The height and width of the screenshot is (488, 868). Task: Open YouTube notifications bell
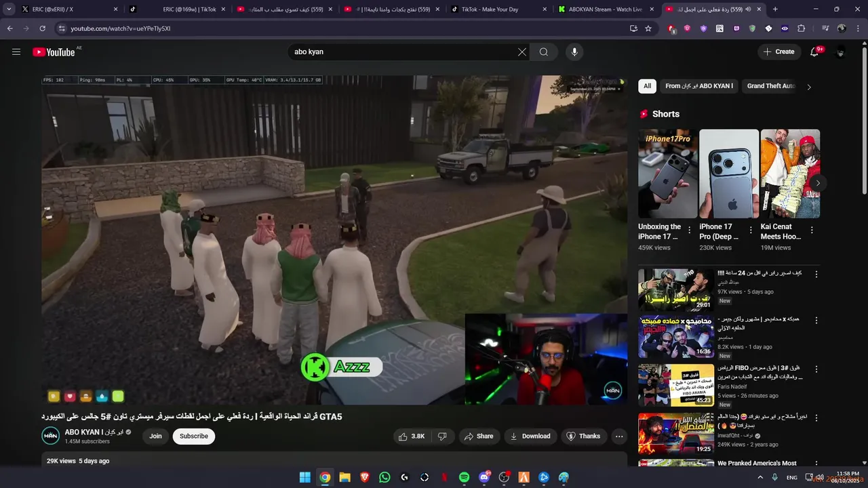[x=815, y=52]
